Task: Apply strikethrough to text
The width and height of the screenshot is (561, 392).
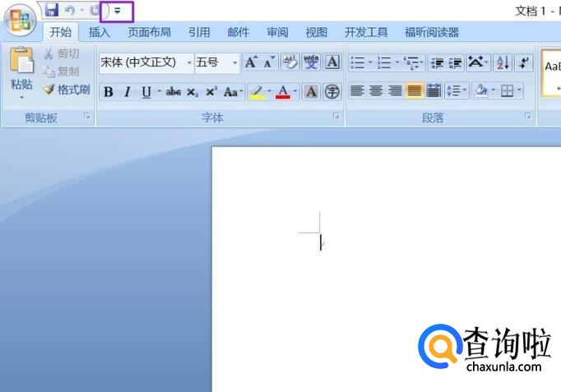Action: 174,92
